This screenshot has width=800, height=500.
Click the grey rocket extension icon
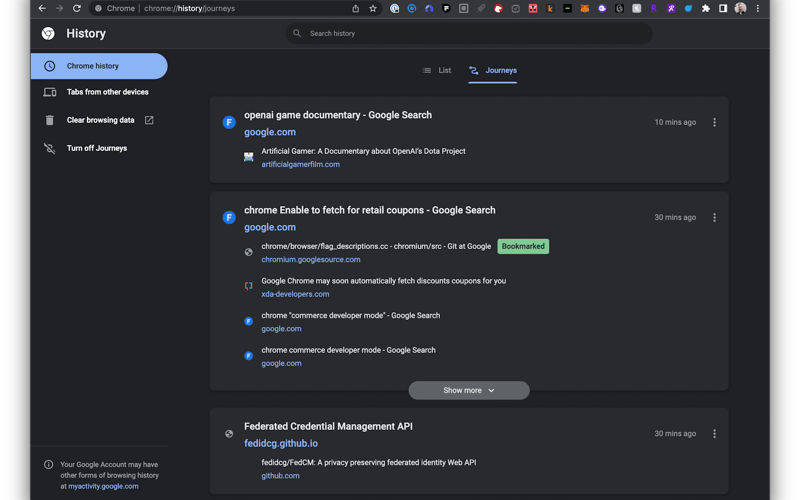click(481, 8)
